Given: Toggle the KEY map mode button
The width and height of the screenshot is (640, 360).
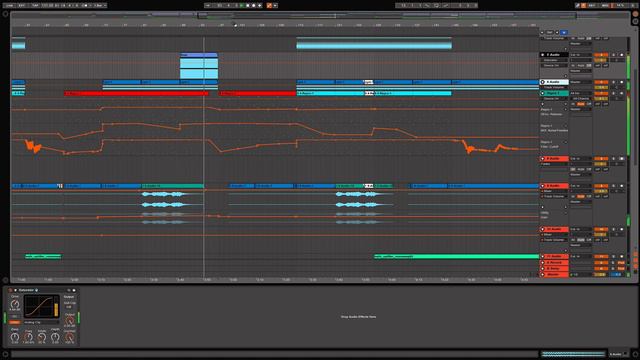Looking at the screenshot, I should coord(592,5).
